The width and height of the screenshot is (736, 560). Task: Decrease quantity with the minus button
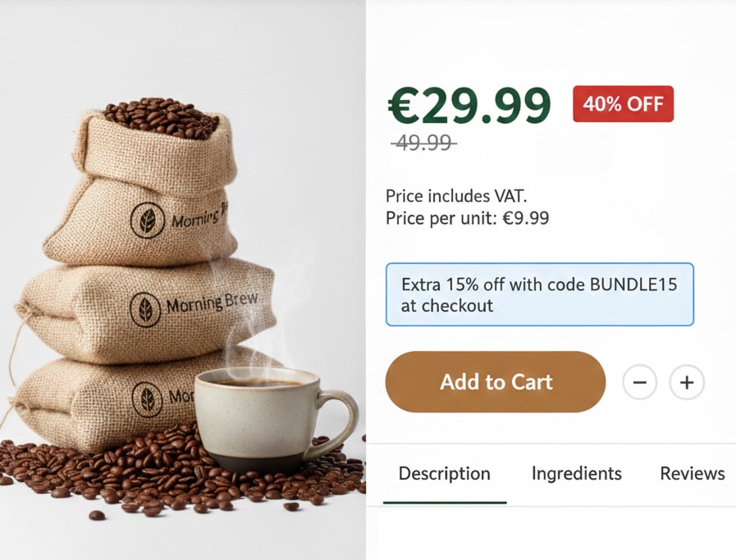639,382
